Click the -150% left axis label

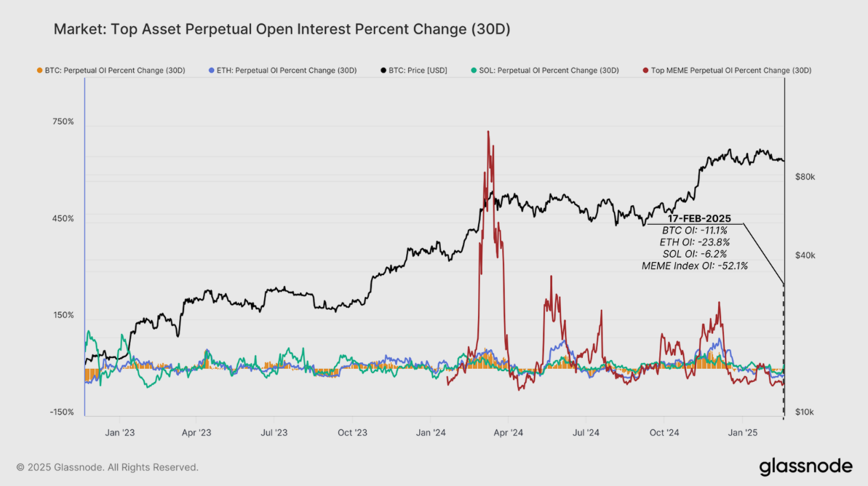[x=62, y=413]
